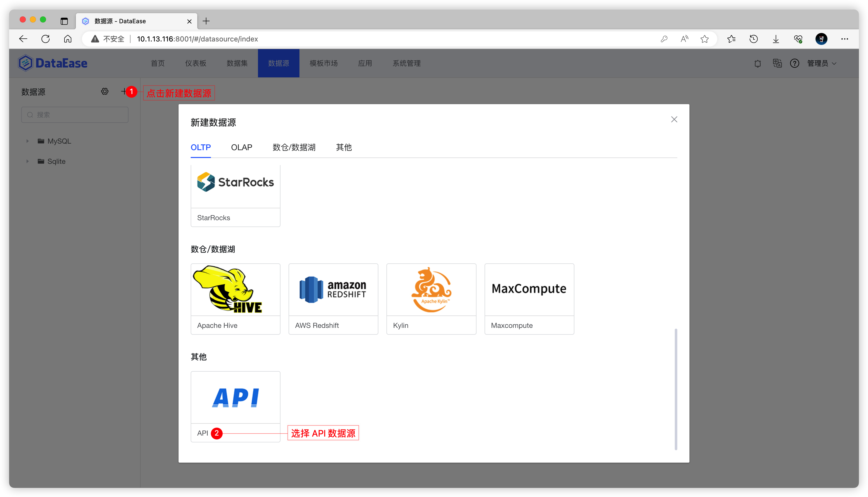
Task: Open browser more options menu
Action: pos(844,39)
